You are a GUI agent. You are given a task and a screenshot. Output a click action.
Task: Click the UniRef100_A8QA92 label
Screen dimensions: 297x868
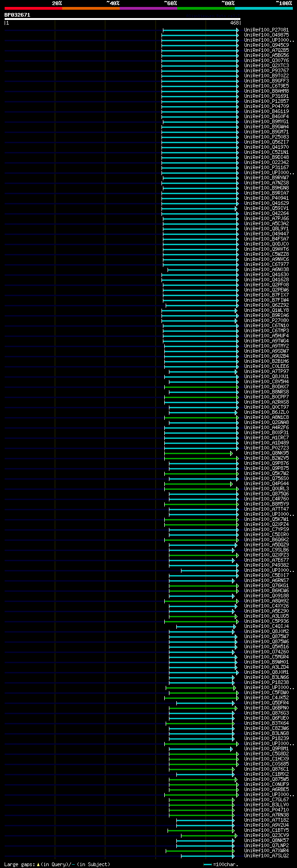tap(266, 601)
